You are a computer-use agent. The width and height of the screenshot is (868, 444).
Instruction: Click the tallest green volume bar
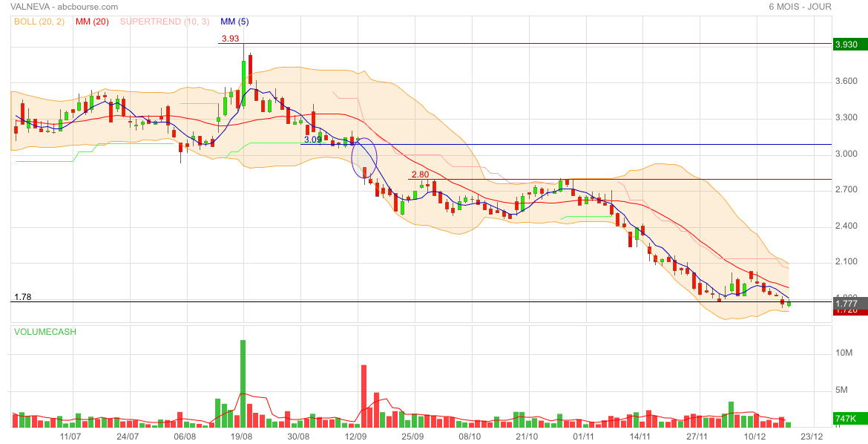243,384
